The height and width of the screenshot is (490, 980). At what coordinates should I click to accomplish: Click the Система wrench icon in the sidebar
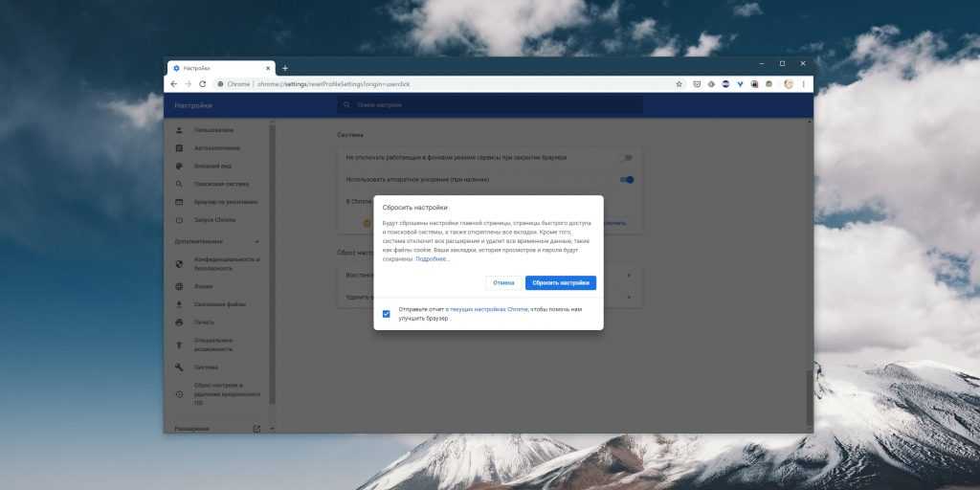point(179,367)
